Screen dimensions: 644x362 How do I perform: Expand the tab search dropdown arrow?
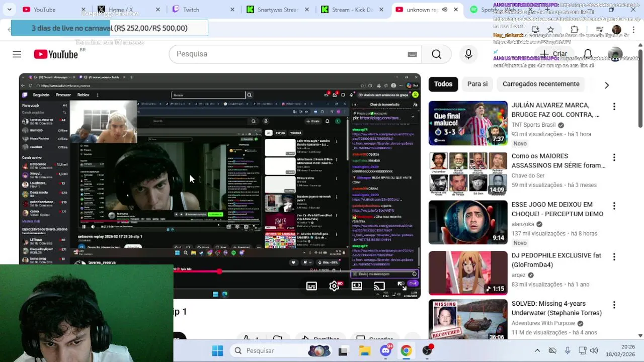9,10
